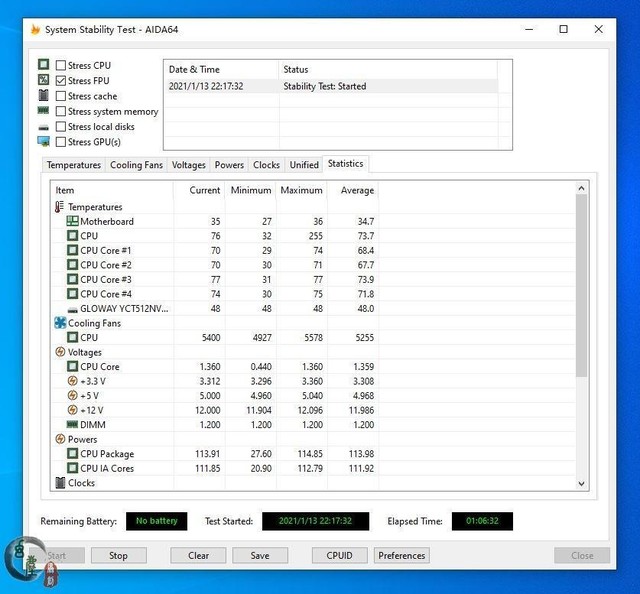The height and width of the screenshot is (594, 640).
Task: Click the CPU IA Cores chip icon
Action: coord(72,468)
